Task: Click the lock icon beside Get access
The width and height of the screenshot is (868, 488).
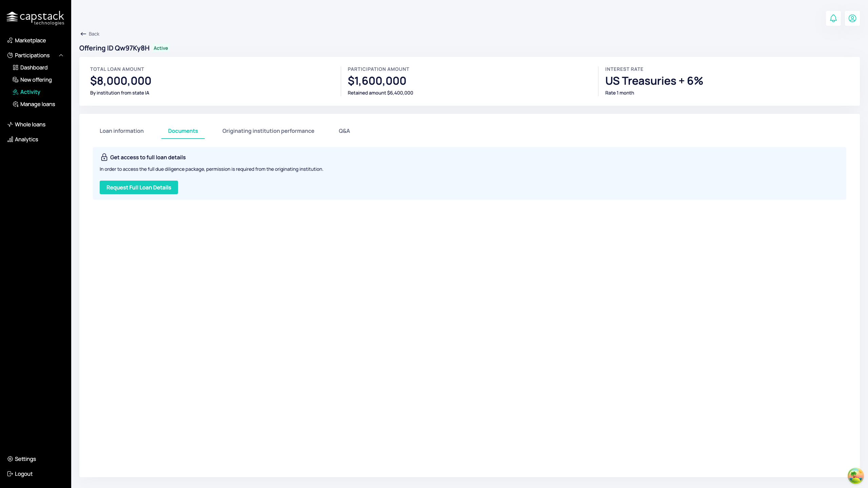Action: [104, 157]
